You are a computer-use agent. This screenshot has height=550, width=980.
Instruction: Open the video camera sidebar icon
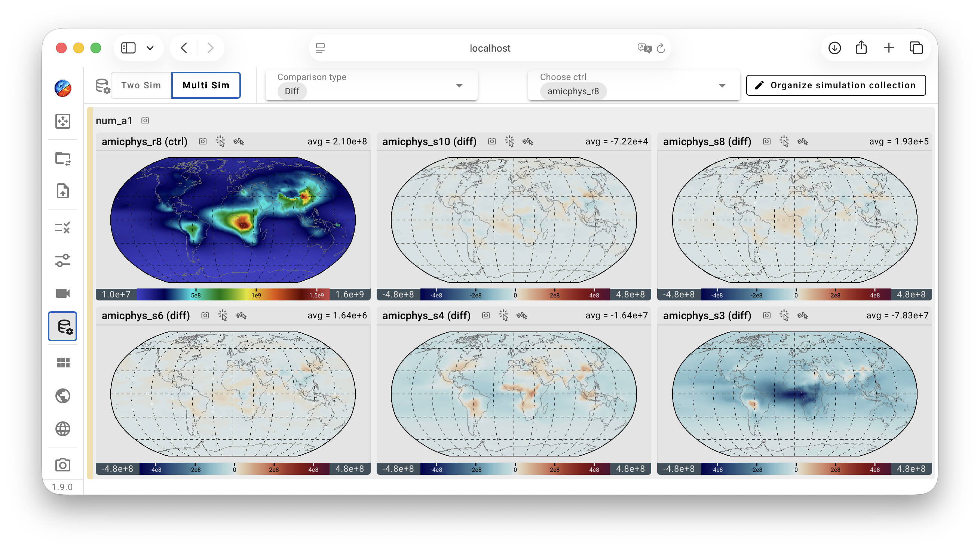tap(63, 293)
